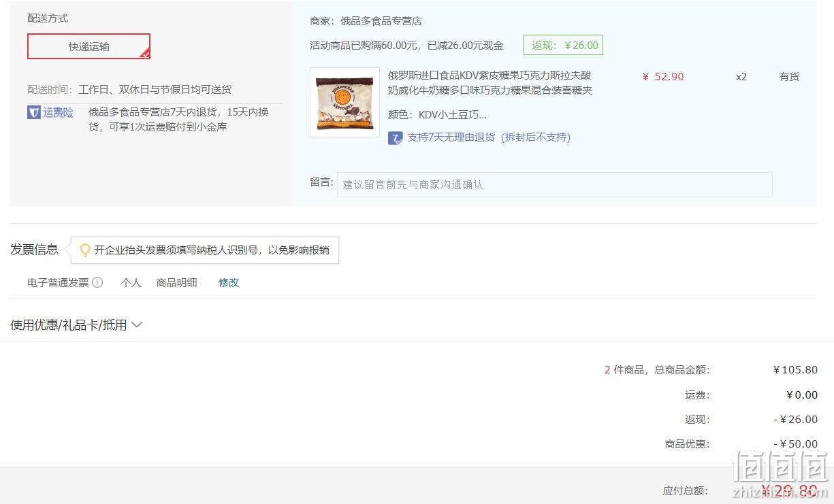834x504 pixels.
Task: Select the 快递运输 delivery option
Action: pos(89,46)
